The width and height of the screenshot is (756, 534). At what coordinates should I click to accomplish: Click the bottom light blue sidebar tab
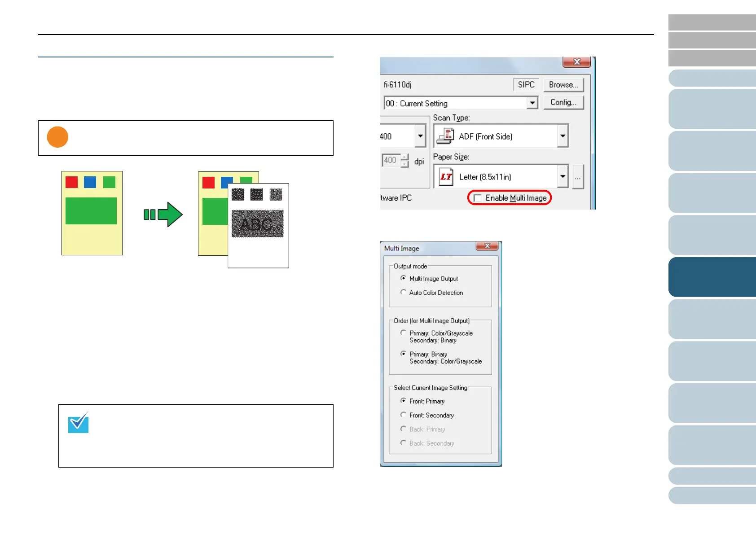(x=712, y=496)
